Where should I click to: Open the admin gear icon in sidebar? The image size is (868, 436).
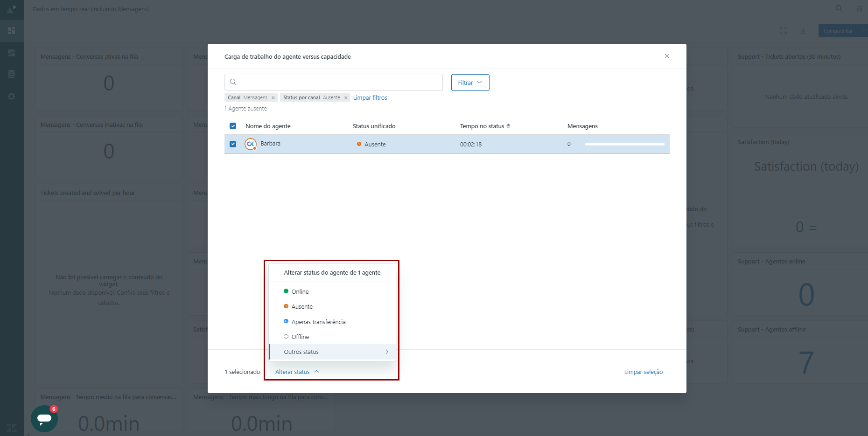[12, 97]
